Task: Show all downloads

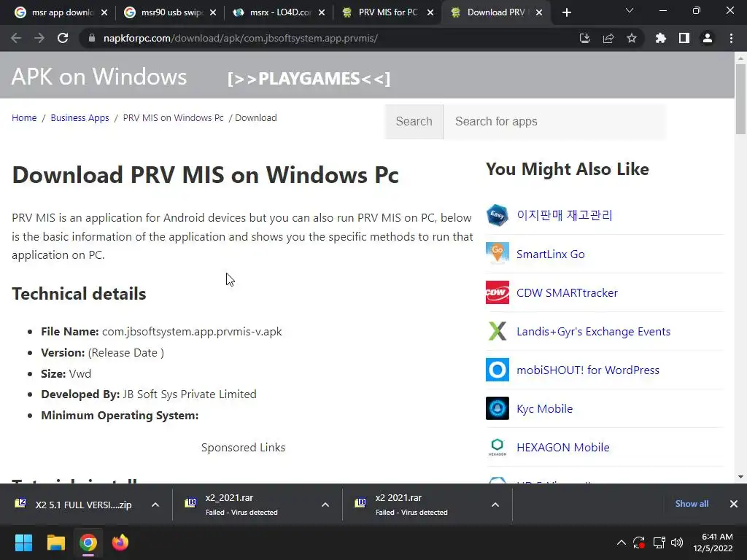Action: [x=692, y=504]
